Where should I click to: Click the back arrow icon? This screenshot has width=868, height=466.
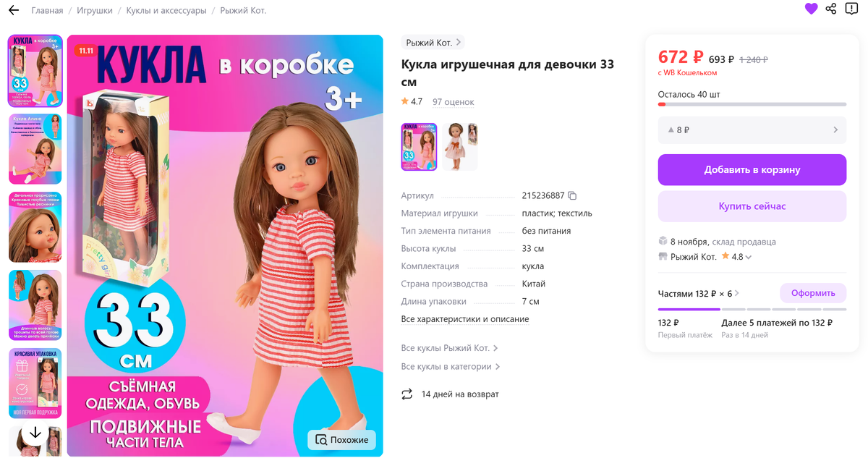pos(14,10)
